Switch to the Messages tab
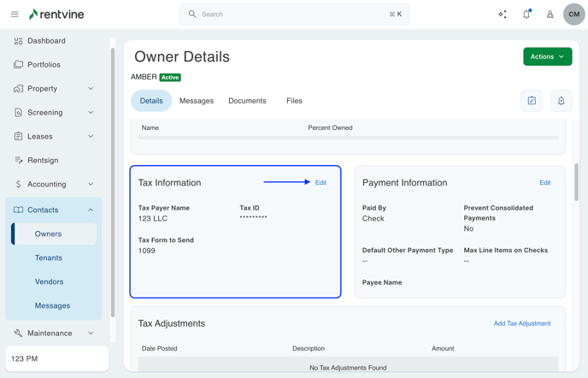This screenshot has width=588, height=378. [197, 101]
